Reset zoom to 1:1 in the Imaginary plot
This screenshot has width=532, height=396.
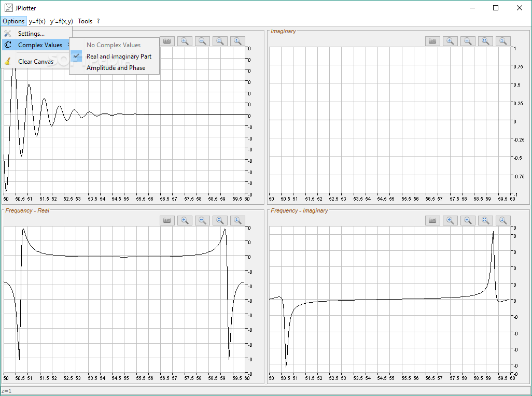tap(503, 41)
